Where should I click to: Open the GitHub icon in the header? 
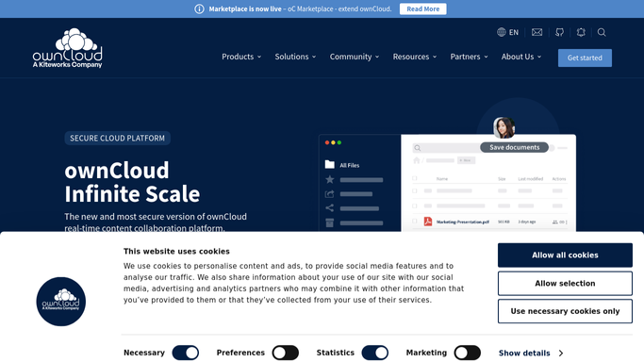tap(559, 32)
